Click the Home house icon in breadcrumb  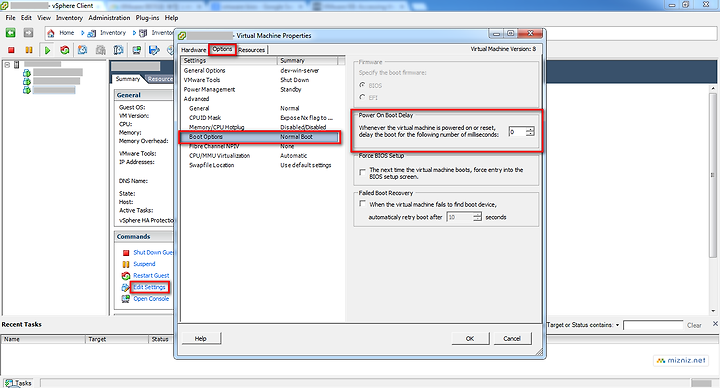click(51, 33)
